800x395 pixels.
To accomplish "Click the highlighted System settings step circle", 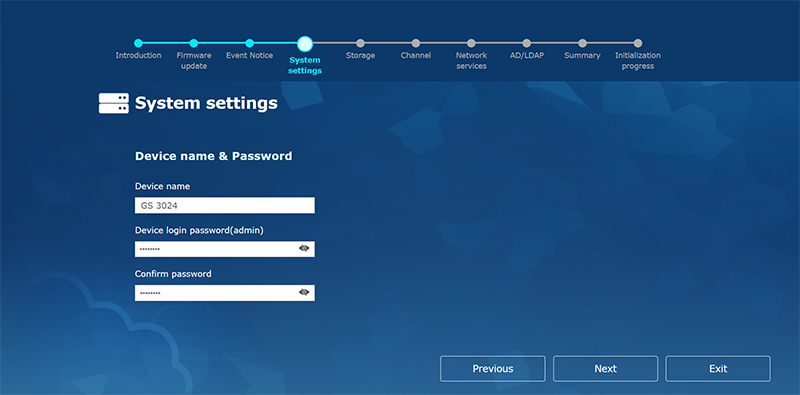I will [305, 44].
